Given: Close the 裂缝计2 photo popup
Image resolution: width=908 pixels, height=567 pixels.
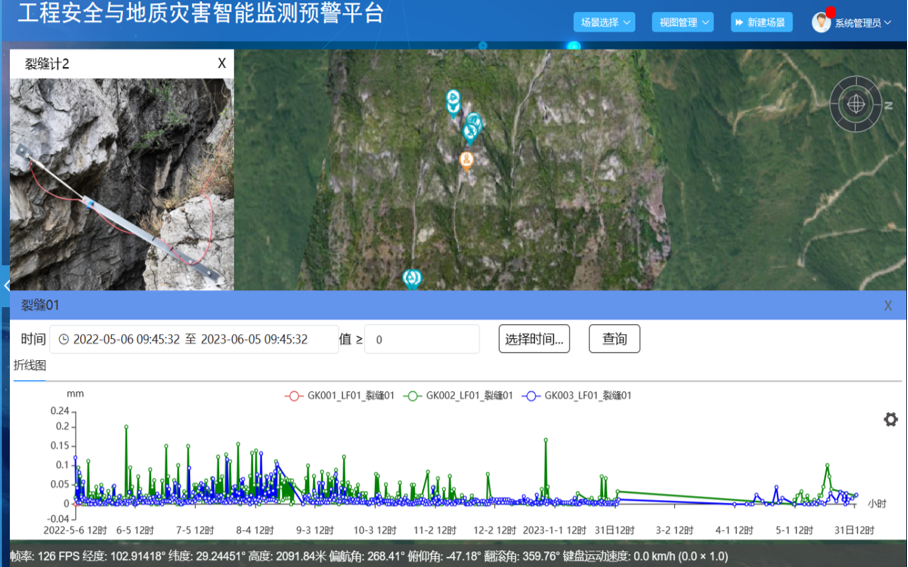Looking at the screenshot, I should coord(222,64).
